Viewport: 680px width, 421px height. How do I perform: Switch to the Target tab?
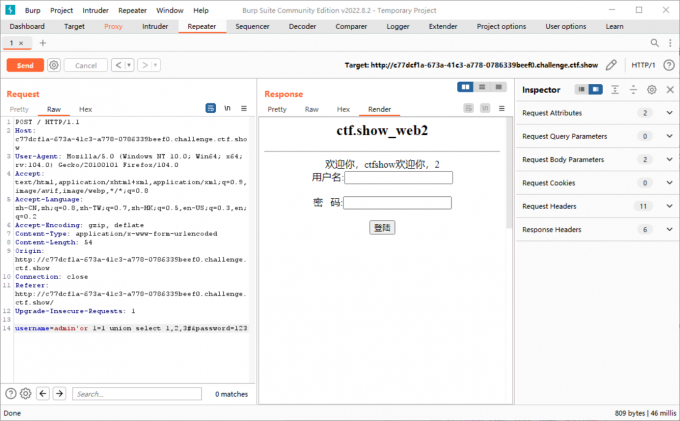(x=74, y=26)
